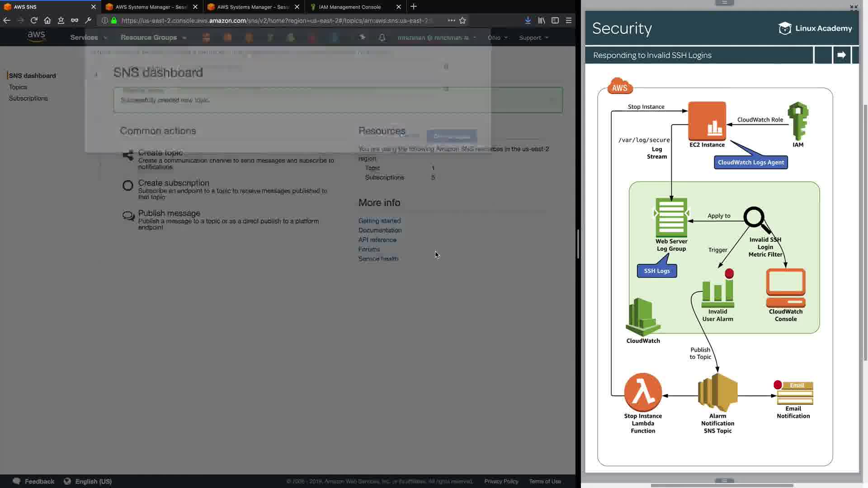Bookmark the page with the star icon
This screenshot has height=488, width=868.
coord(462,20)
